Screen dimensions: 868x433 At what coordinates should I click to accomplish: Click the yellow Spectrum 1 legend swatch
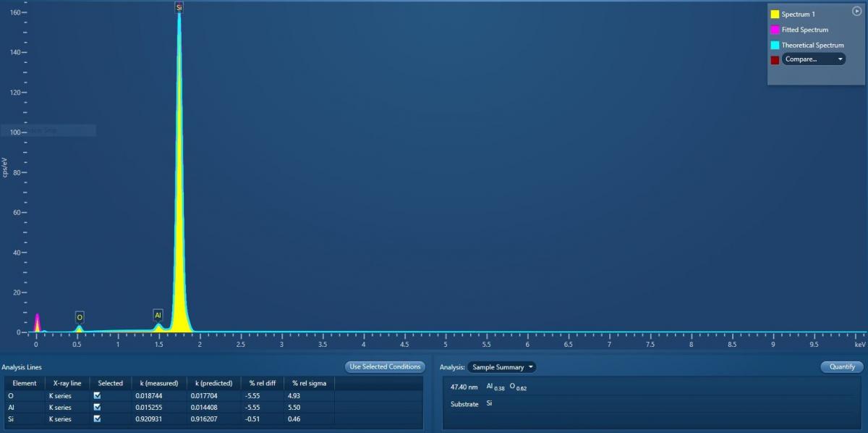coord(775,14)
